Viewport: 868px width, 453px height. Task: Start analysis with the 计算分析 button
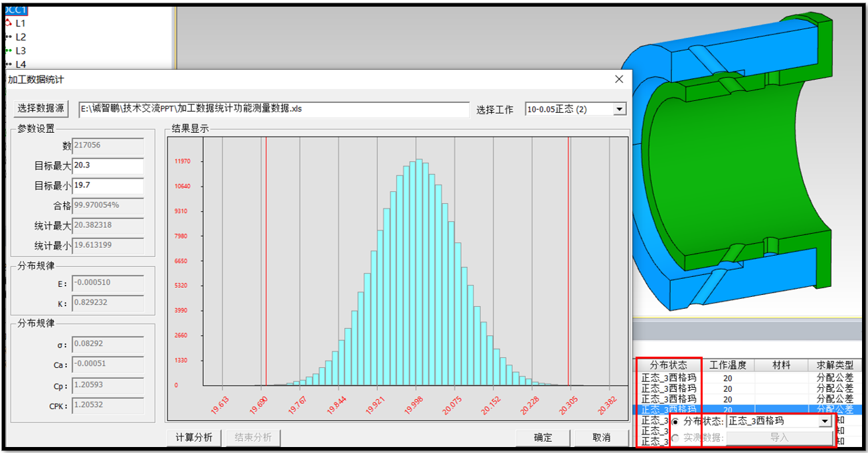(x=193, y=438)
